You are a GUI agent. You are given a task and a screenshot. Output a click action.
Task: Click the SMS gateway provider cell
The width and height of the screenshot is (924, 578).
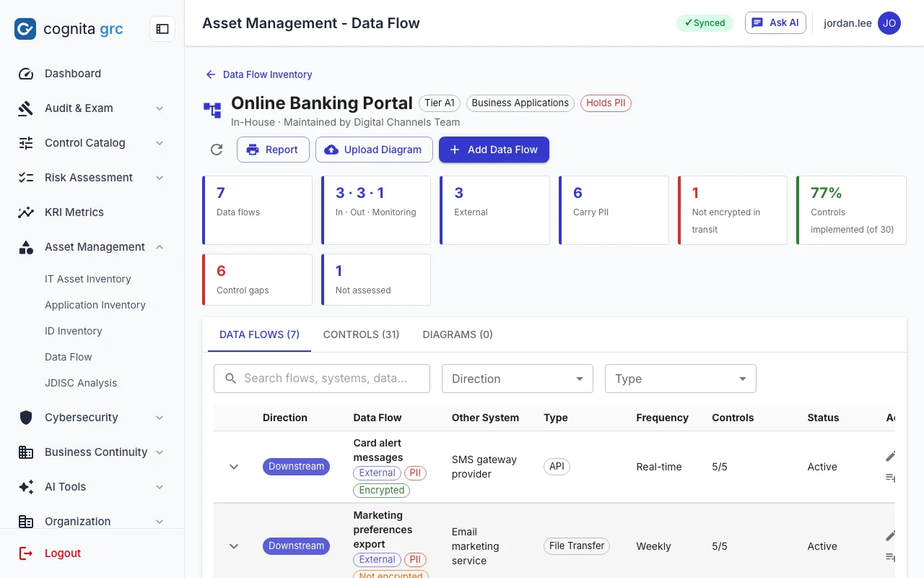pos(484,467)
